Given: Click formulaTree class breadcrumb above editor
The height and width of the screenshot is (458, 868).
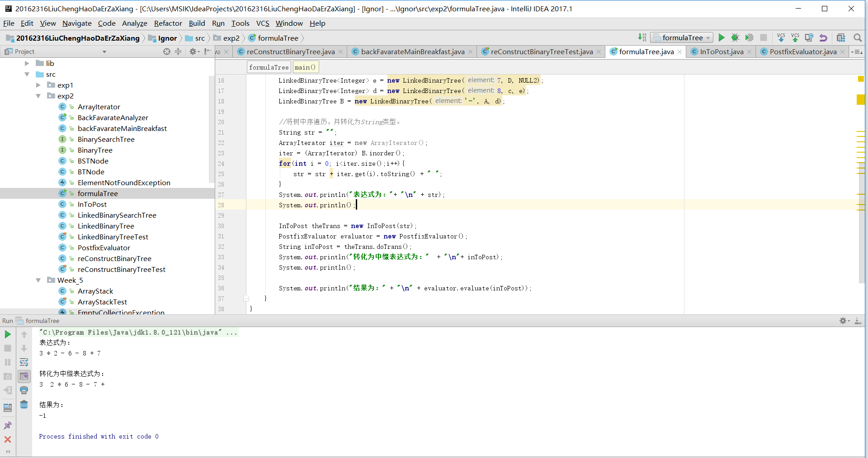Looking at the screenshot, I should point(269,67).
